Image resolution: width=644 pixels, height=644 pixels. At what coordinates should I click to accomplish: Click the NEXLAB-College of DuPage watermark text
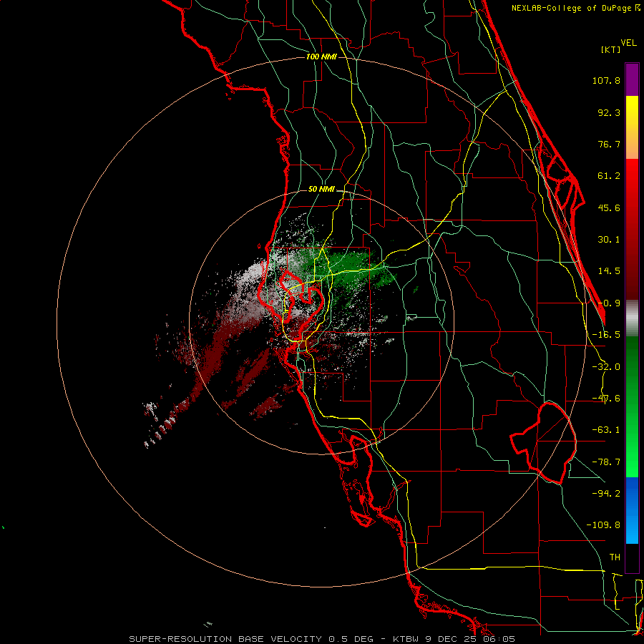576,8
